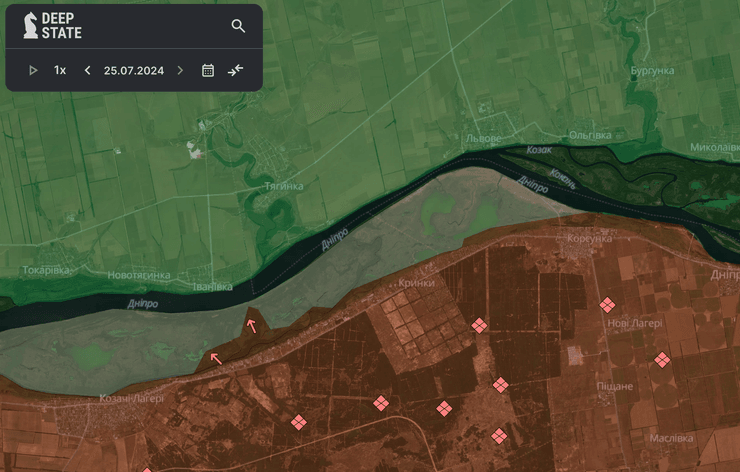Click the DeepState knight logo

[30, 26]
